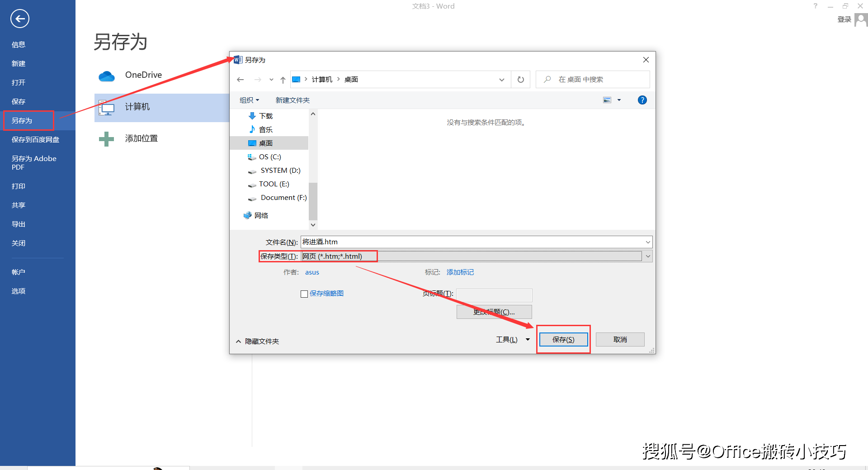Close the Save As dialog

tap(646, 60)
